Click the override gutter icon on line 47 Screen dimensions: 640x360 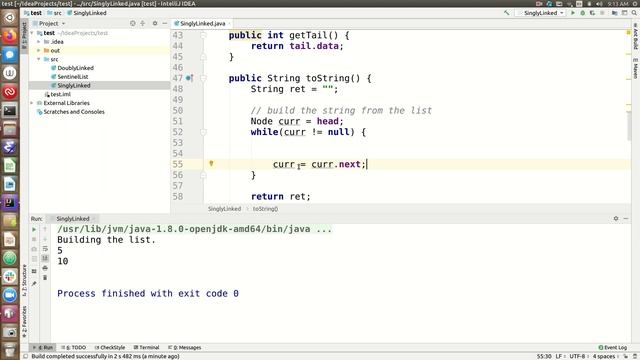pyautogui.click(x=189, y=78)
